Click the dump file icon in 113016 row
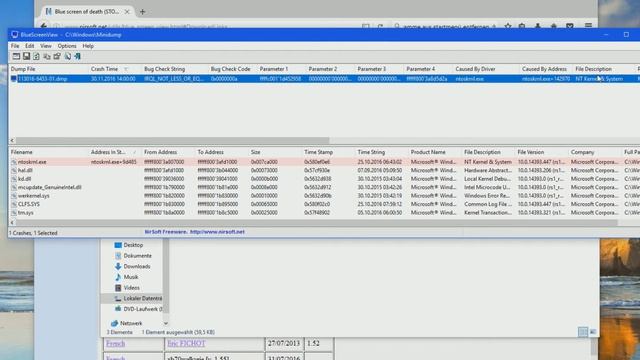640x360 pixels. point(14,79)
